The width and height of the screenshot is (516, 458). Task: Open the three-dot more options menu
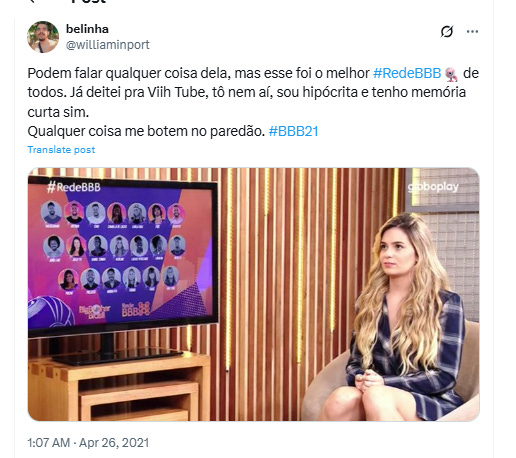(472, 31)
